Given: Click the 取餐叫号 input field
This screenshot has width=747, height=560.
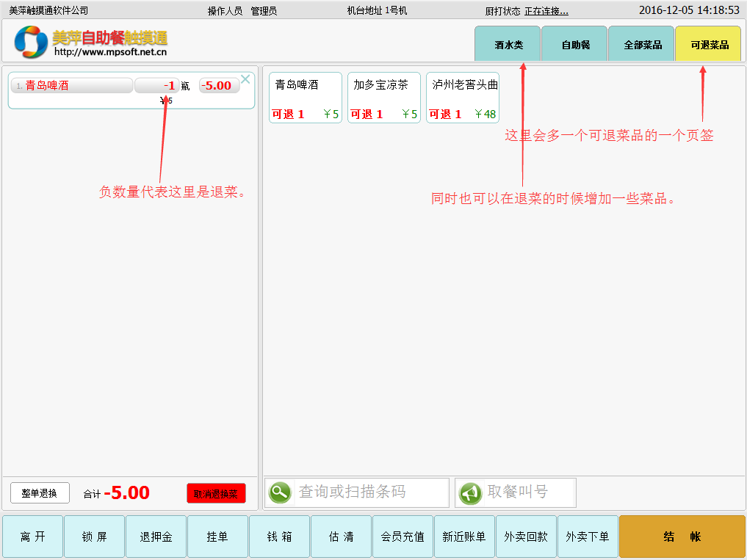Looking at the screenshot, I should pos(529,492).
